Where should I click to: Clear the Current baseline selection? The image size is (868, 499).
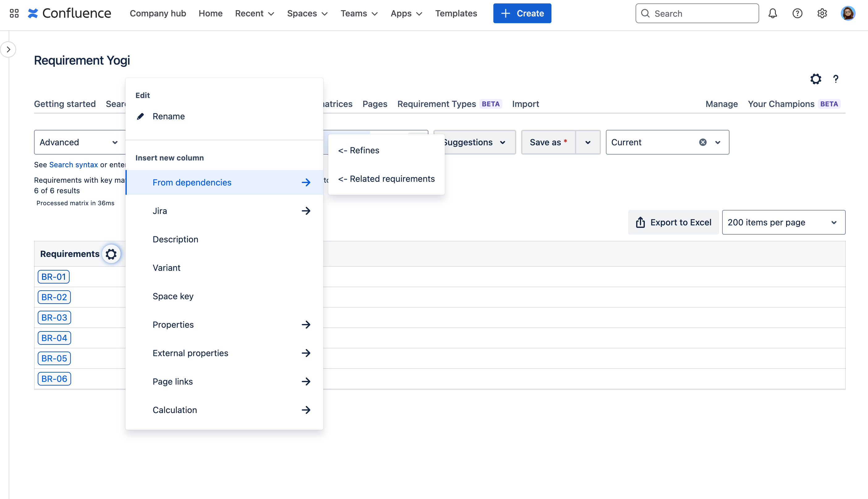703,142
